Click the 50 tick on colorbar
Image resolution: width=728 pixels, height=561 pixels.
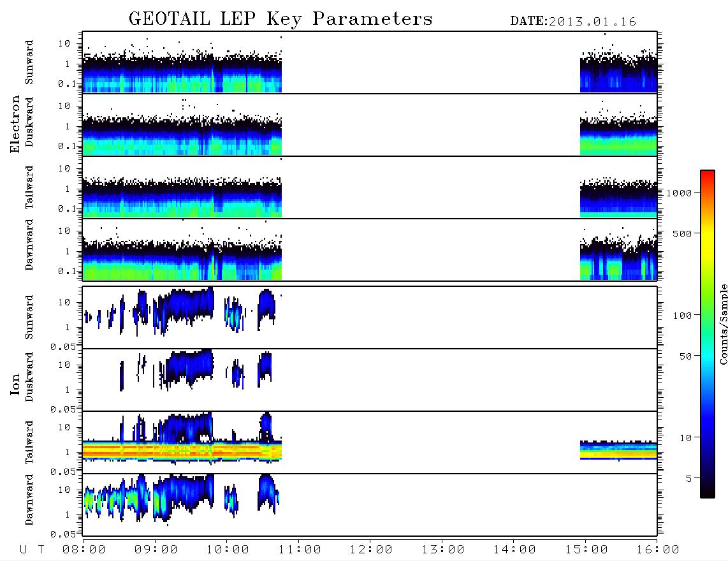pos(685,356)
